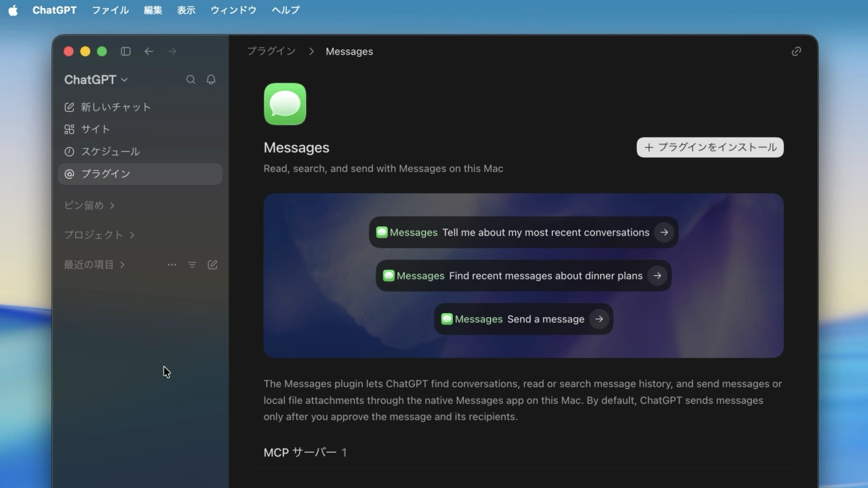
Task: Click プラグインをインストール button
Action: click(x=710, y=147)
